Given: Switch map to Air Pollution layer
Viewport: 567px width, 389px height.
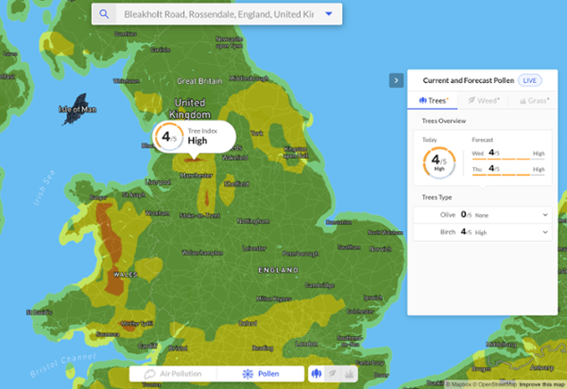Looking at the screenshot, I should coord(173,374).
